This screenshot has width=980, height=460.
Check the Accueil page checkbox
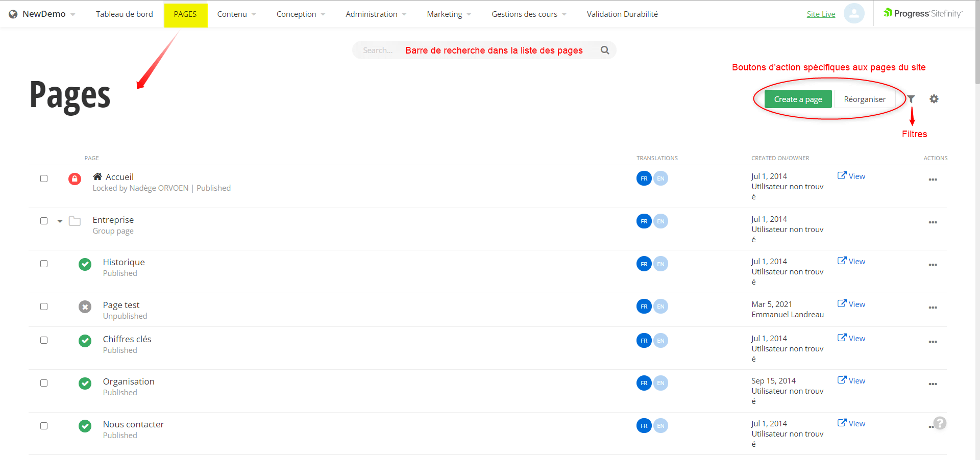44,178
